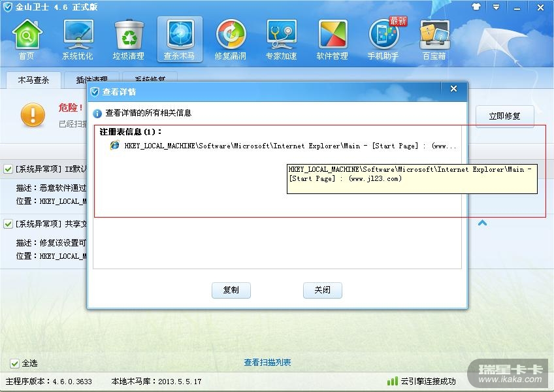
Task: Click the 关闭 button in dialog
Action: coord(323,290)
